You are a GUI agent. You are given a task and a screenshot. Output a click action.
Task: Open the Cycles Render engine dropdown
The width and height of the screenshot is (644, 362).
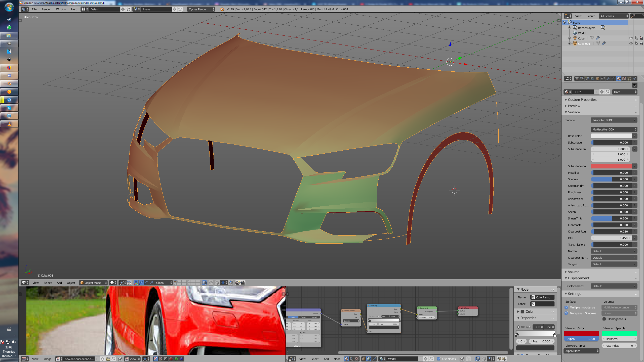tap(201, 9)
